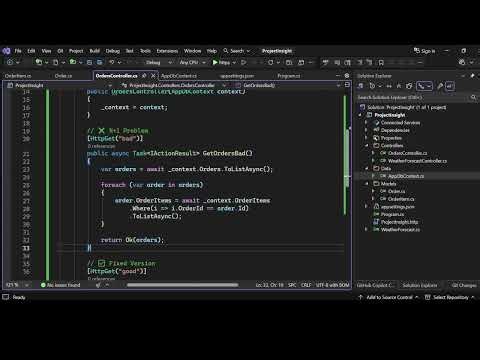Open the Help menu

[x=212, y=51]
